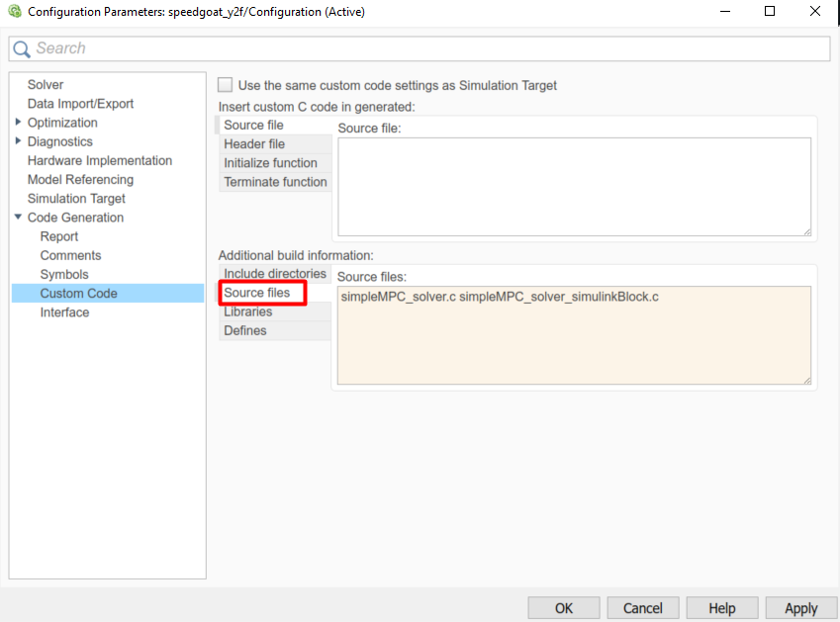Image resolution: width=840 pixels, height=622 pixels.
Task: Click the Apply button
Action: (x=800, y=608)
